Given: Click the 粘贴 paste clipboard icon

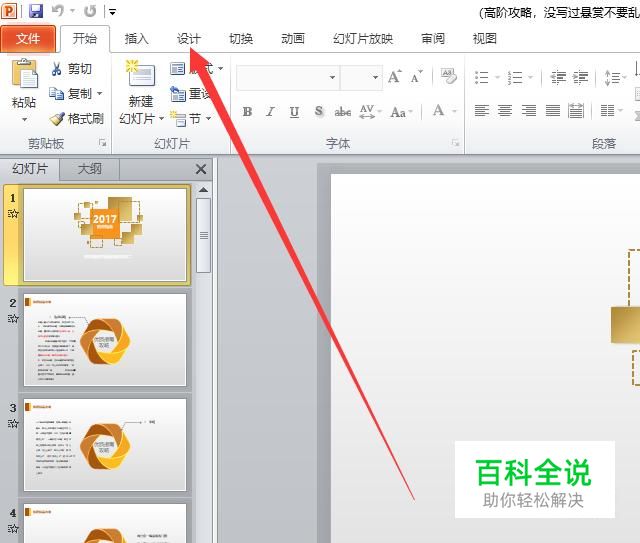Looking at the screenshot, I should pos(24,73).
